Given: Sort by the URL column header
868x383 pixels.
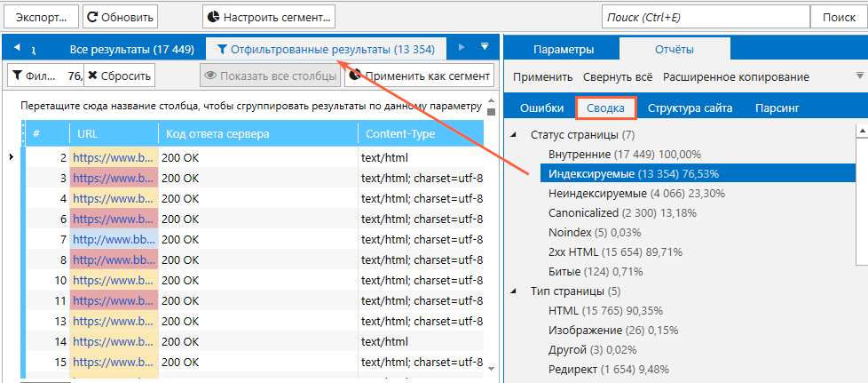Looking at the screenshot, I should [x=114, y=133].
